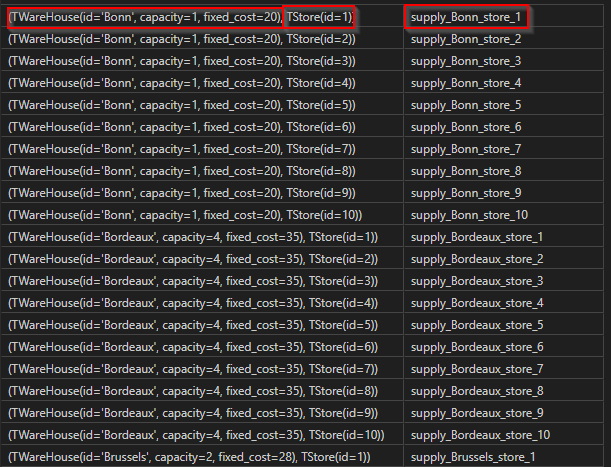The width and height of the screenshot is (611, 467).
Task: Click the supply_Bonn_store_6 cell
Action: click(503, 127)
